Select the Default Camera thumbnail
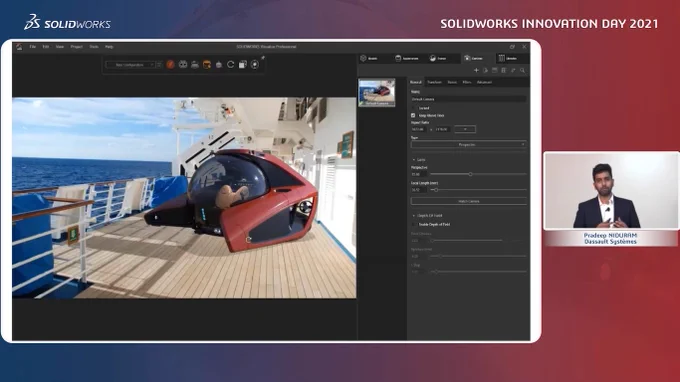 (x=376, y=92)
